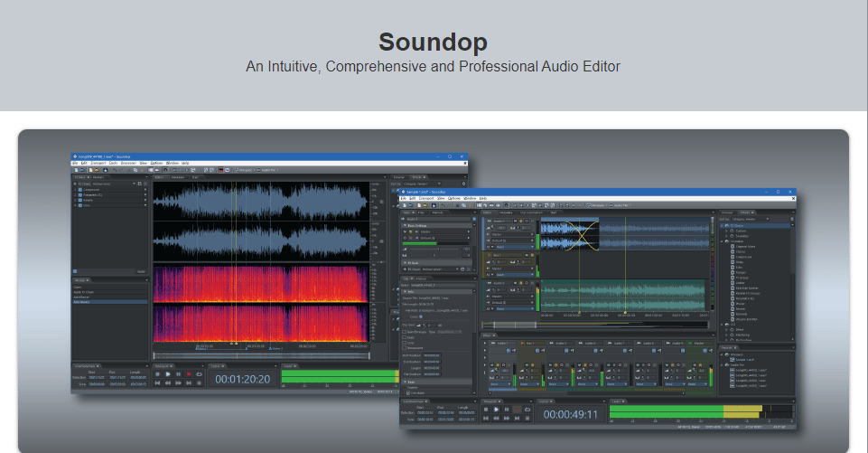
Task: Uncheck Crossfade in the Clip Fade section
Action: click(x=408, y=392)
